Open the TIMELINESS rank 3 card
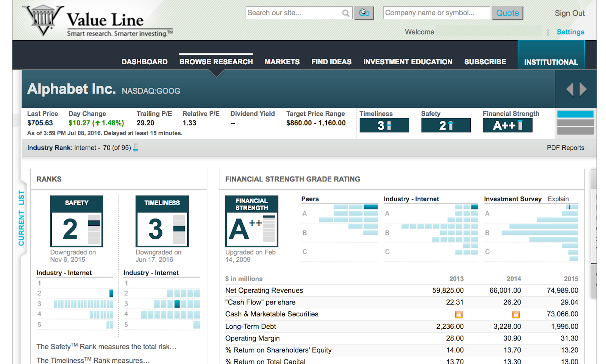This screenshot has height=364, width=606. [x=162, y=221]
